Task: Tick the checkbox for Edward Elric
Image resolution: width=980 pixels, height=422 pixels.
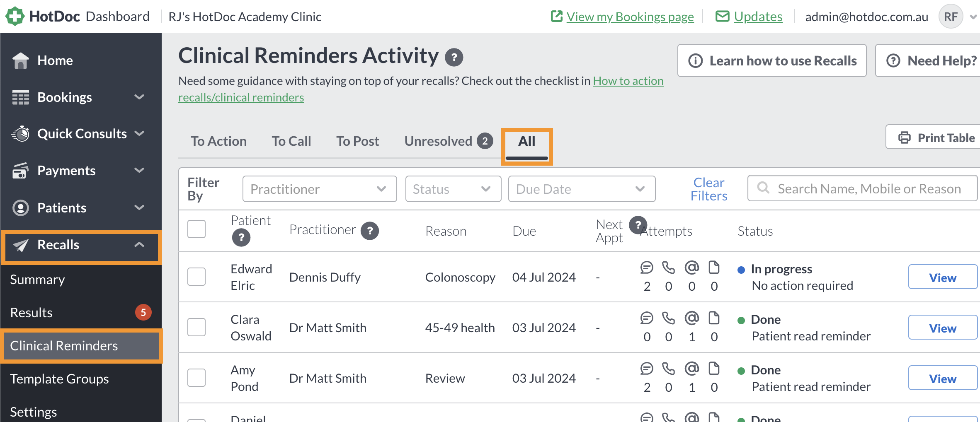Action: coord(196,277)
